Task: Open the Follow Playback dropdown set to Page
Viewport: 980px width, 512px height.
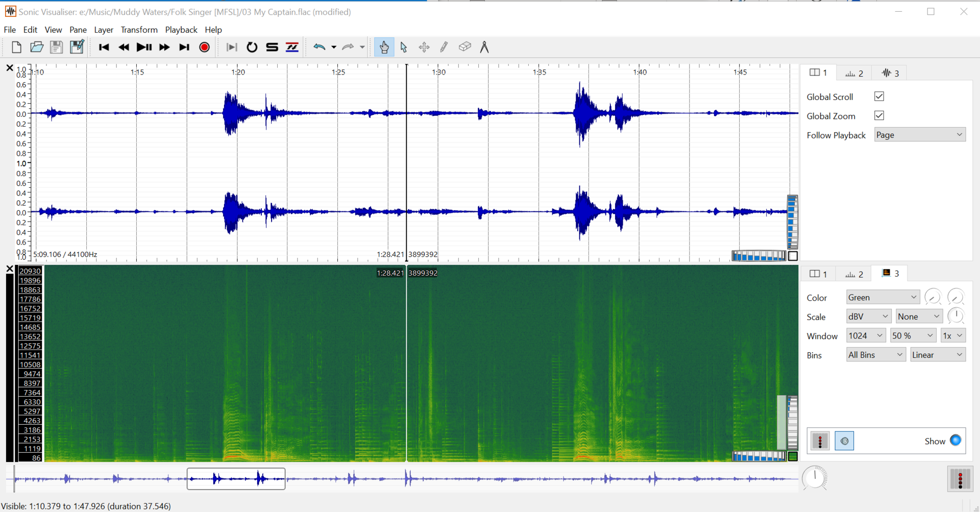Action: [919, 135]
